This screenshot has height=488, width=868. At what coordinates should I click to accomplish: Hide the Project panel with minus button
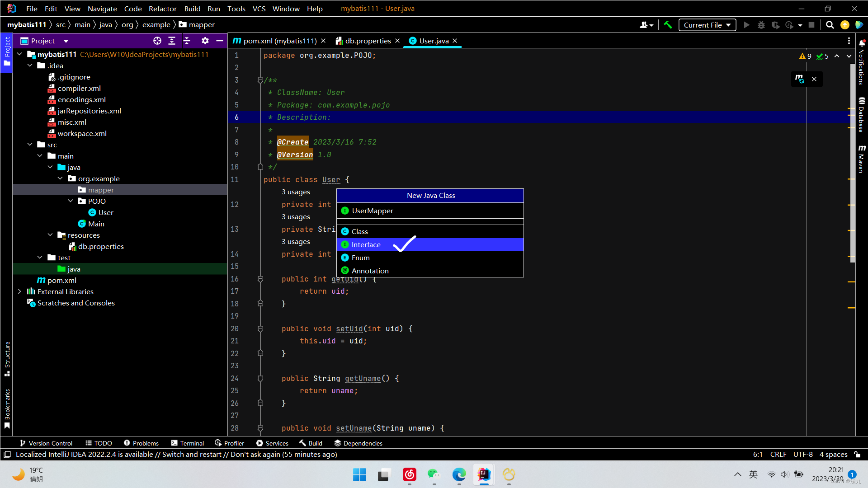pyautogui.click(x=220, y=41)
